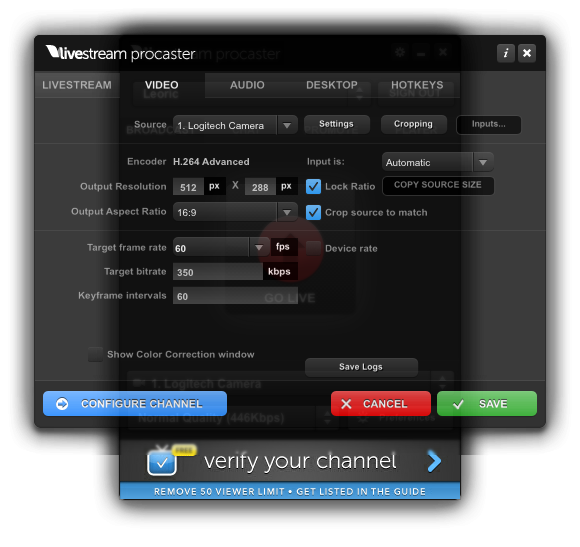Viewport: 580px width, 547px height.
Task: Click the CONFIGURE CHANNEL button
Action: (x=135, y=404)
